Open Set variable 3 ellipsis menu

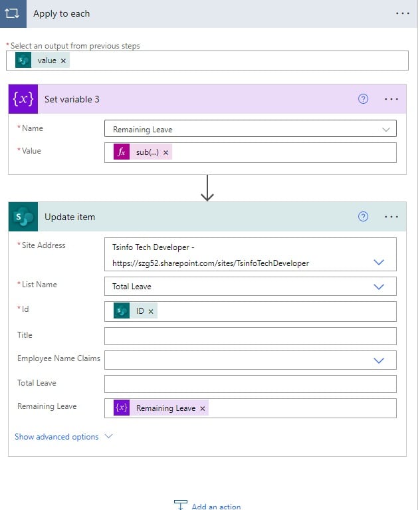click(x=391, y=99)
